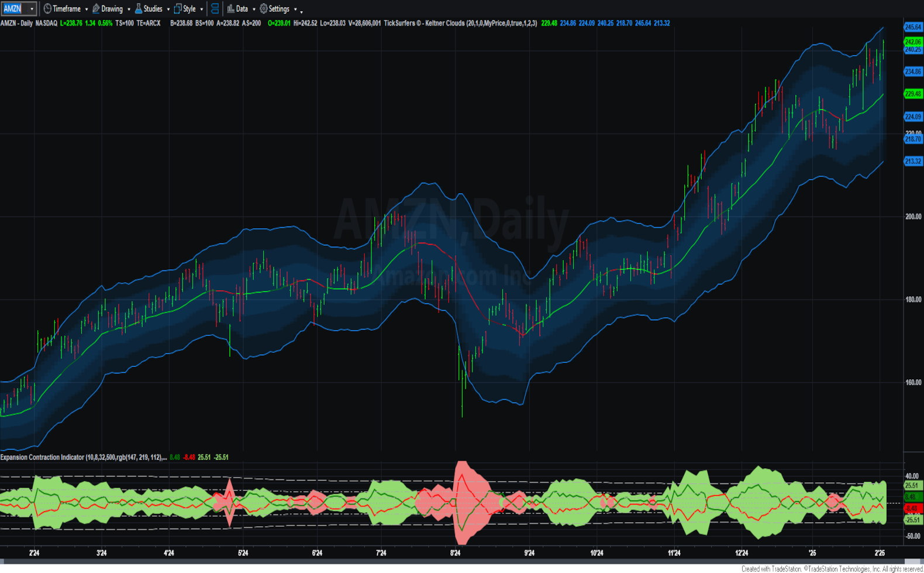Screen dimensions: 924x573
Task: Click the 200.00 price axis label
Action: (913, 217)
